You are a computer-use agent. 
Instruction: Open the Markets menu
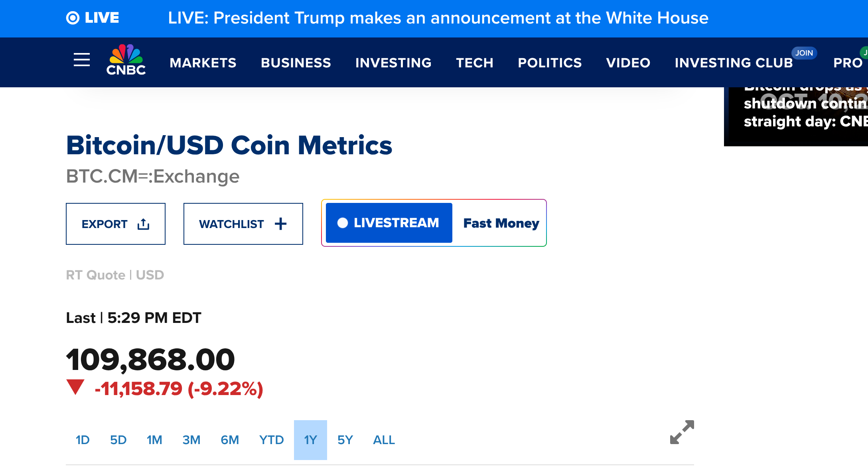[203, 63]
